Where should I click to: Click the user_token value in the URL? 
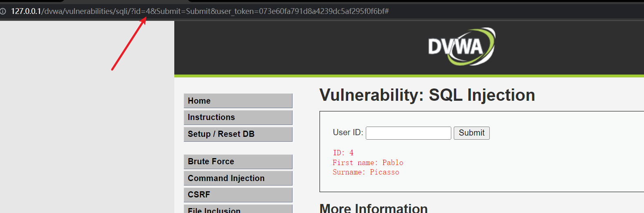tap(322, 11)
